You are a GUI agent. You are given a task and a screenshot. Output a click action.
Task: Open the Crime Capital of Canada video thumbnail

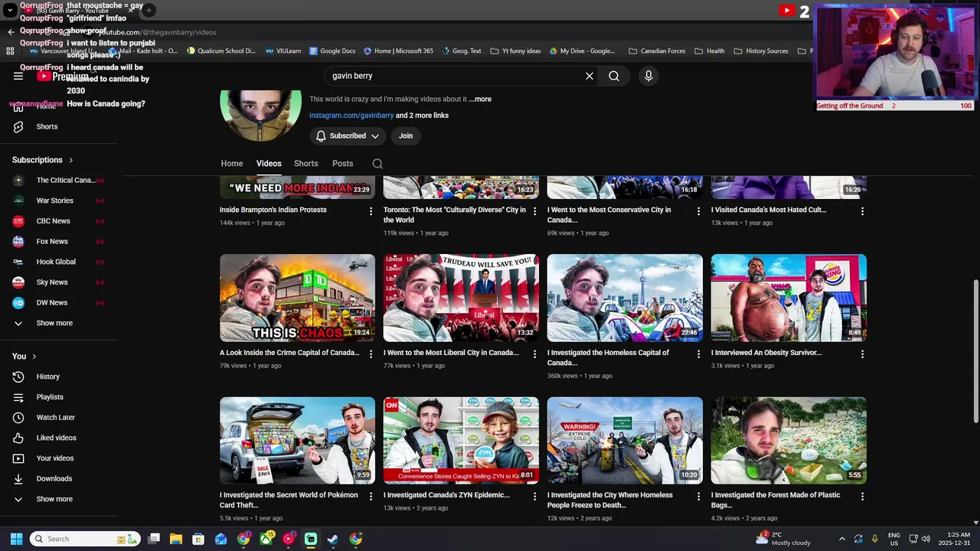click(297, 298)
